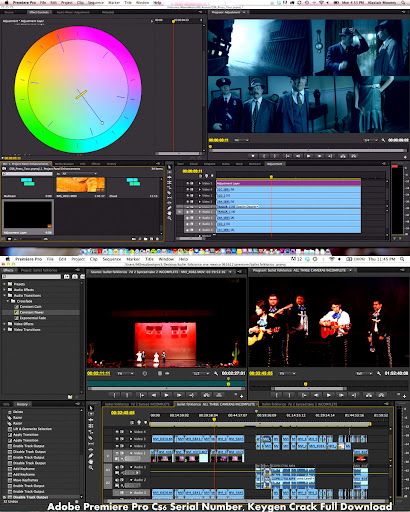
Task: Open Window menu in lower menu bar
Action: pos(166,259)
